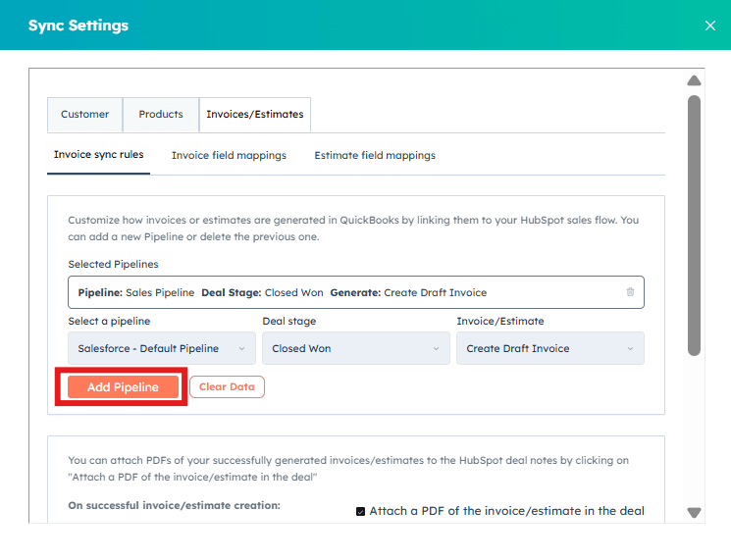Open the Estimate field mappings subtab
Image resolution: width=731 pixels, height=560 pixels.
click(375, 156)
